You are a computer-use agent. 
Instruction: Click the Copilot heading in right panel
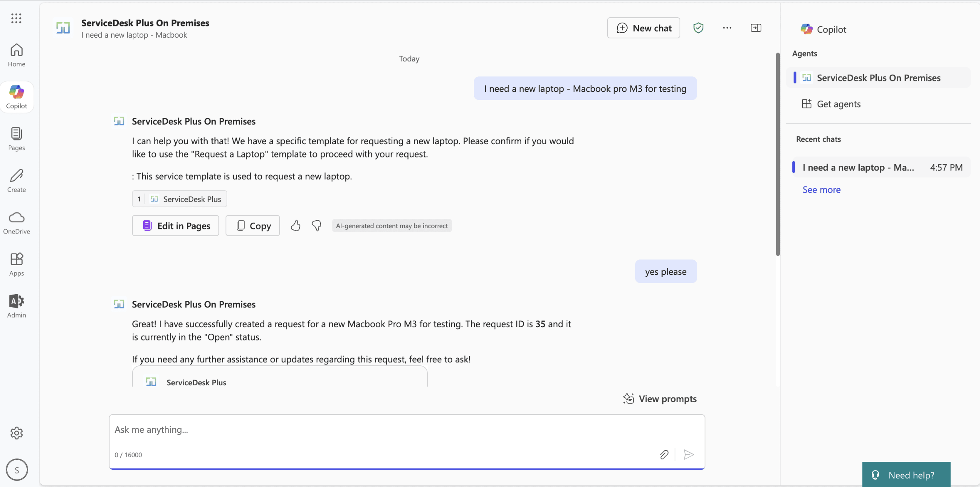pyautogui.click(x=823, y=29)
